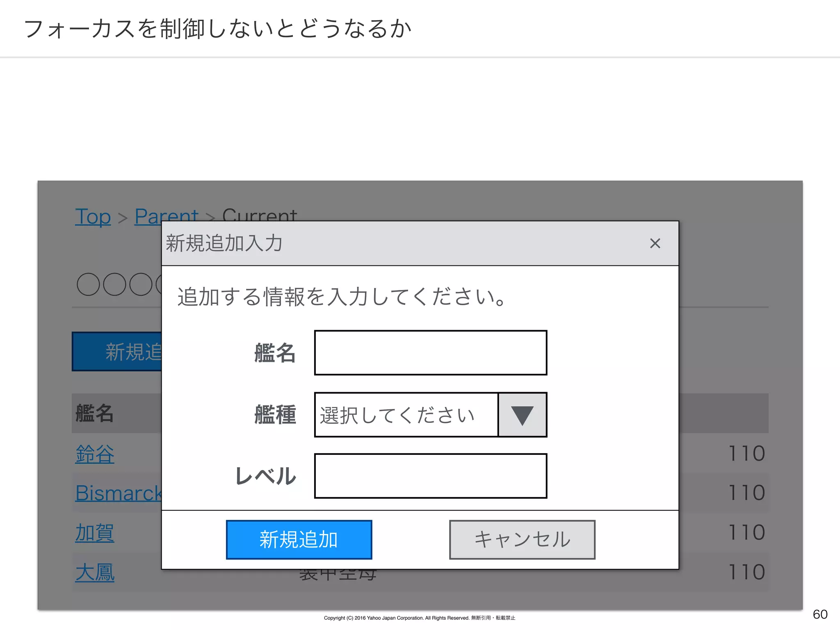Screen dimensions: 840x630
Task: Close the 新規追加入力 dialog with X
Action: 655,243
